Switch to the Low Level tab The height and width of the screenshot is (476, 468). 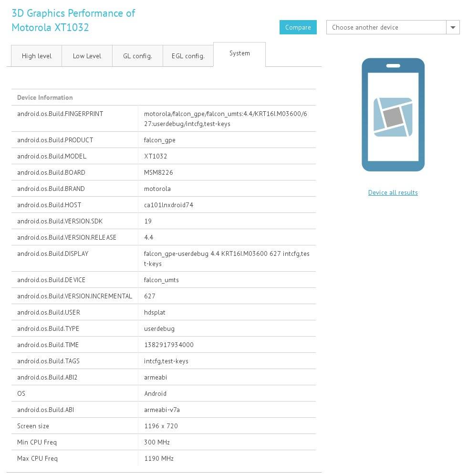(87, 56)
